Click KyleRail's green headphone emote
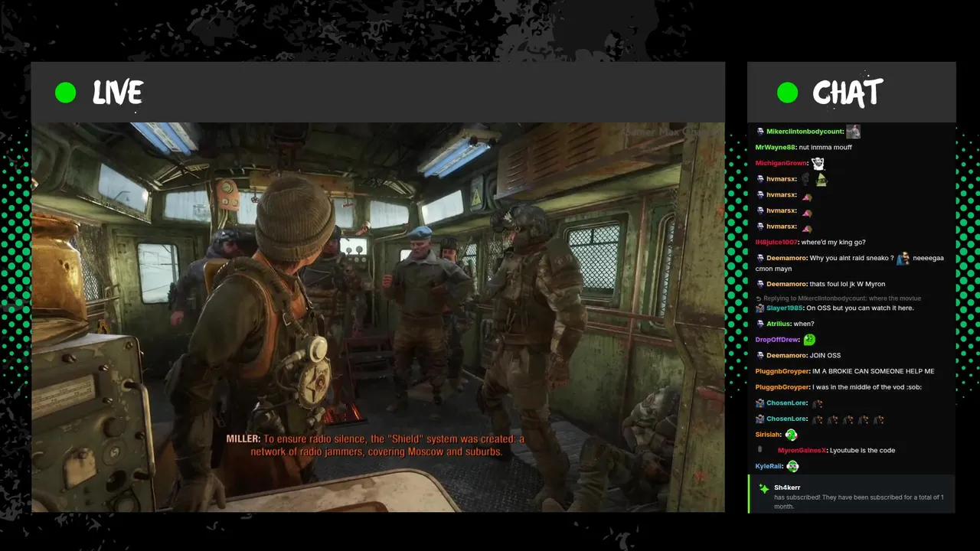980x551 pixels. click(x=792, y=466)
